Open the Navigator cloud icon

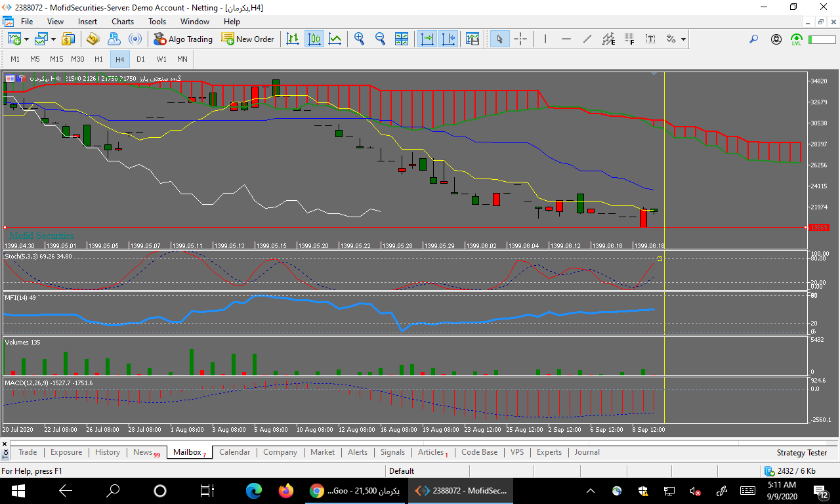(x=114, y=39)
